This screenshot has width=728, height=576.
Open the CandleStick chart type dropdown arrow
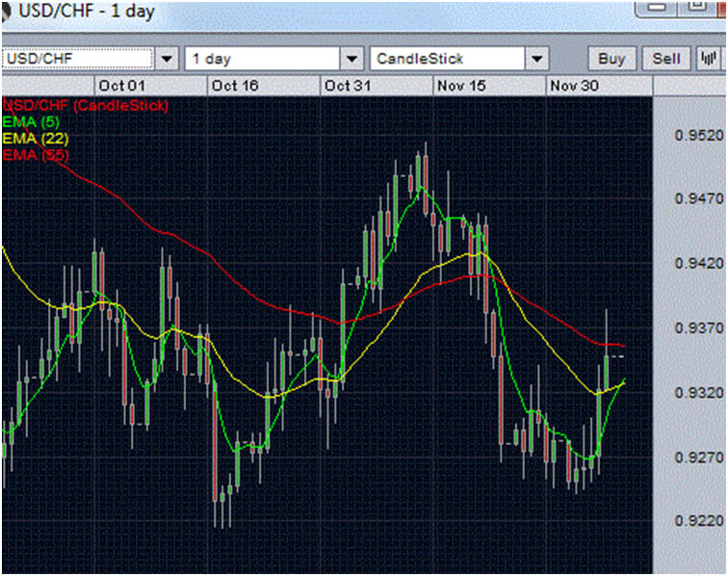coord(536,59)
